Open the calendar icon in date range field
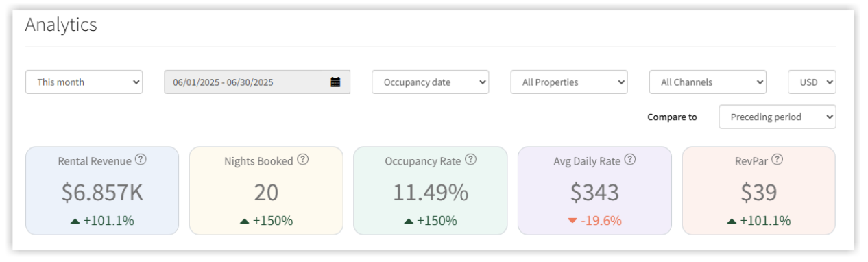This screenshot has width=868, height=262. click(x=335, y=82)
